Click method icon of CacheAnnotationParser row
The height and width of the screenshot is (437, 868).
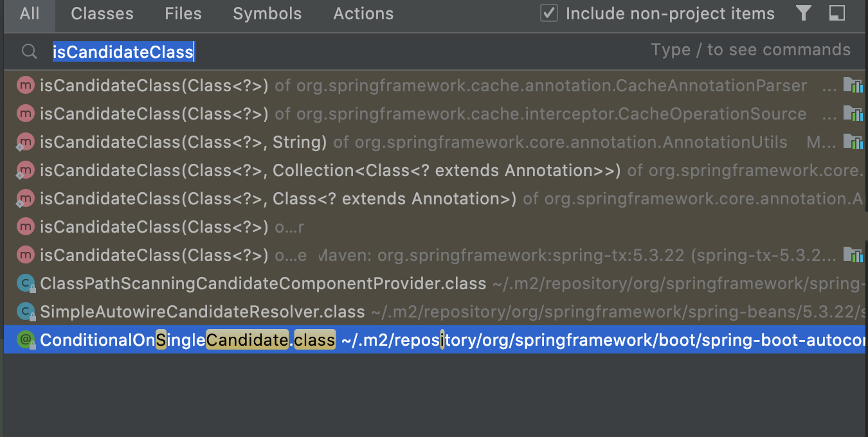point(25,85)
